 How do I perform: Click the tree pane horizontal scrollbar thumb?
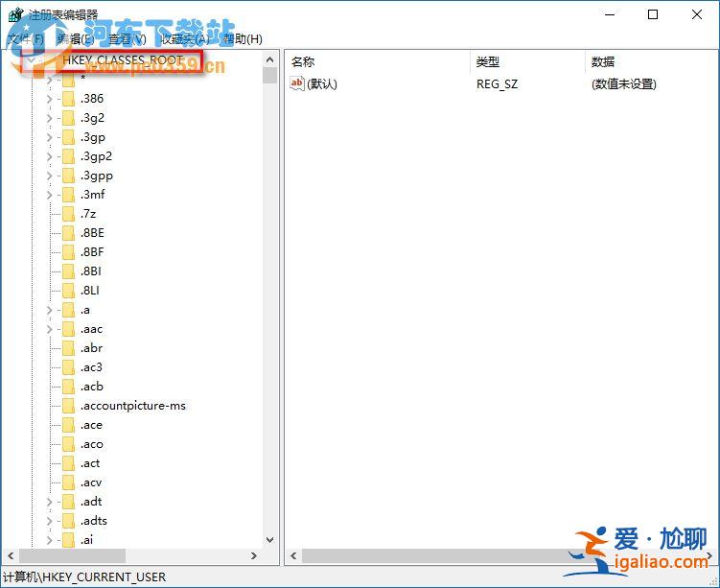(x=72, y=555)
